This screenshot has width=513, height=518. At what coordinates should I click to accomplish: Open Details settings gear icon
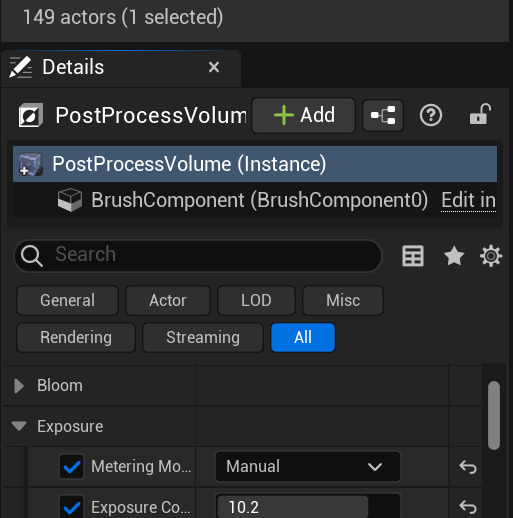tap(491, 256)
